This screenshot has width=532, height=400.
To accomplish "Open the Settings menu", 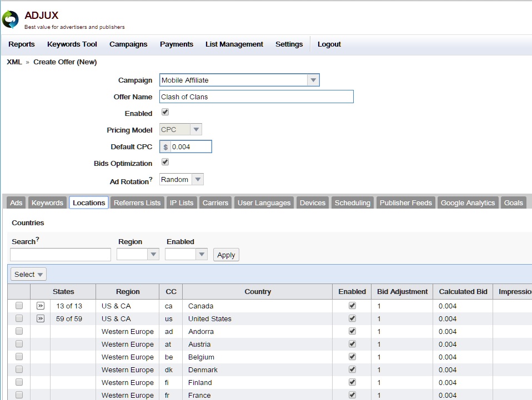I will pyautogui.click(x=289, y=44).
